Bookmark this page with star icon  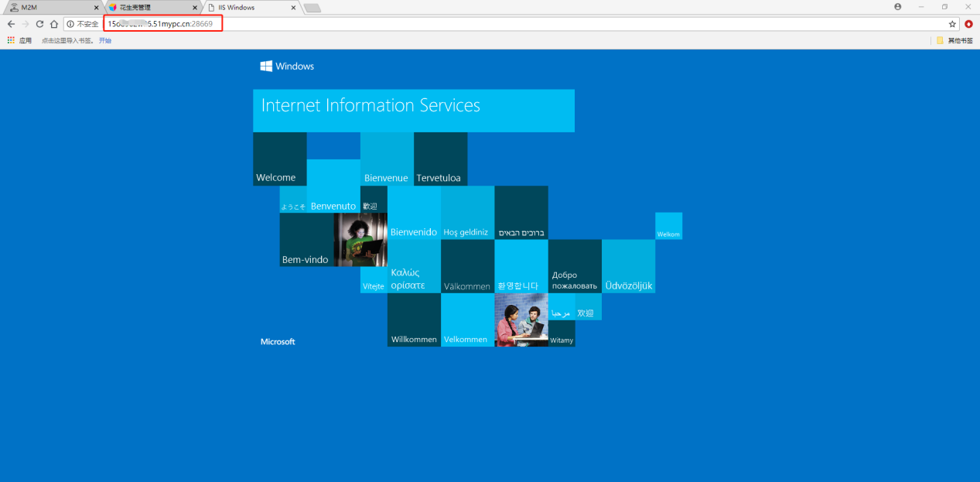pyautogui.click(x=952, y=24)
